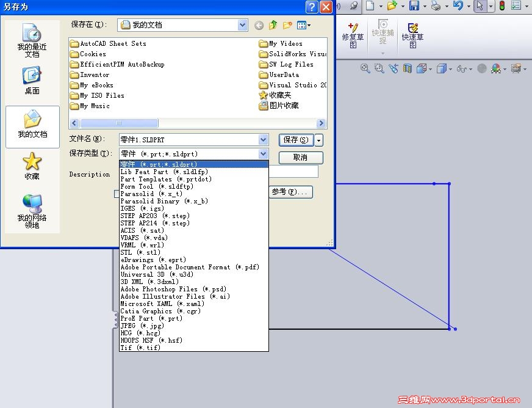Select AutoCAD Sheet Sets folder
Viewport: 532px width, 408px height.
pos(108,43)
